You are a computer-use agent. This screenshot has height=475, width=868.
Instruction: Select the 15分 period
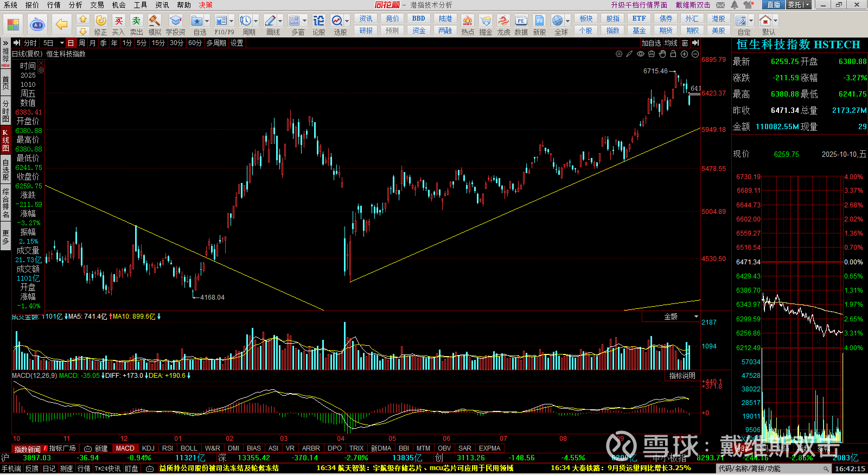pyautogui.click(x=158, y=43)
